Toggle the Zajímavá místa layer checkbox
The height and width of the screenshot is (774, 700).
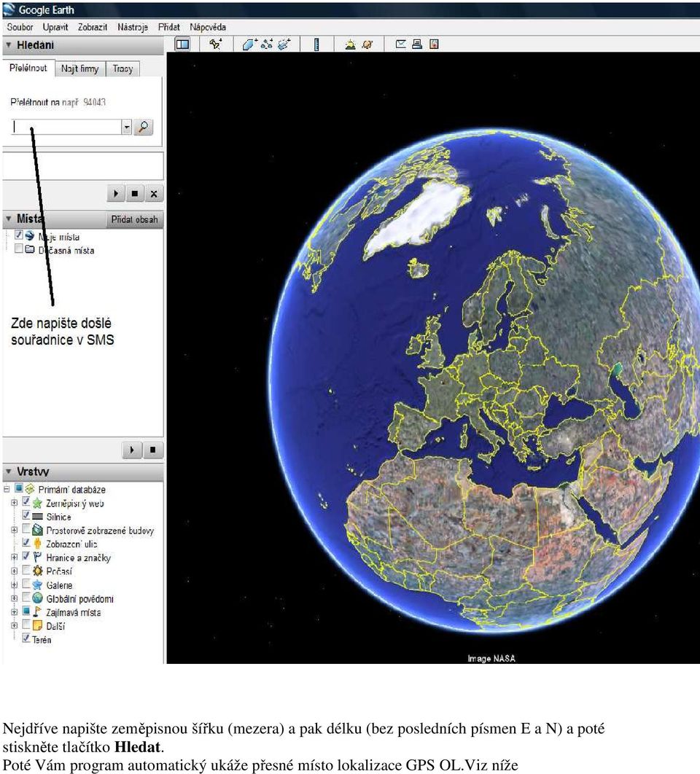[x=26, y=611]
